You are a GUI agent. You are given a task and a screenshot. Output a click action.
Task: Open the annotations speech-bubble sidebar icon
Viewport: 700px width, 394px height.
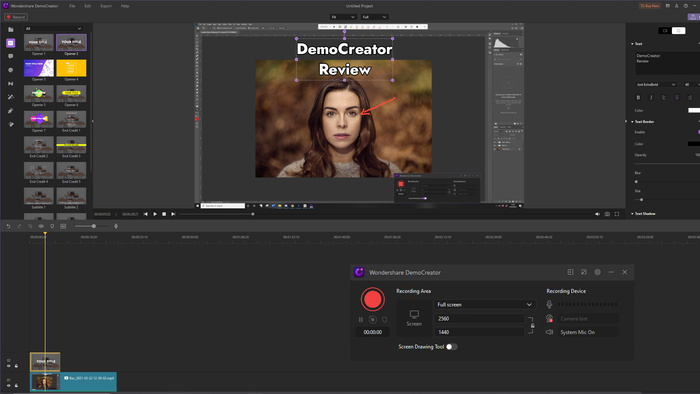click(11, 56)
